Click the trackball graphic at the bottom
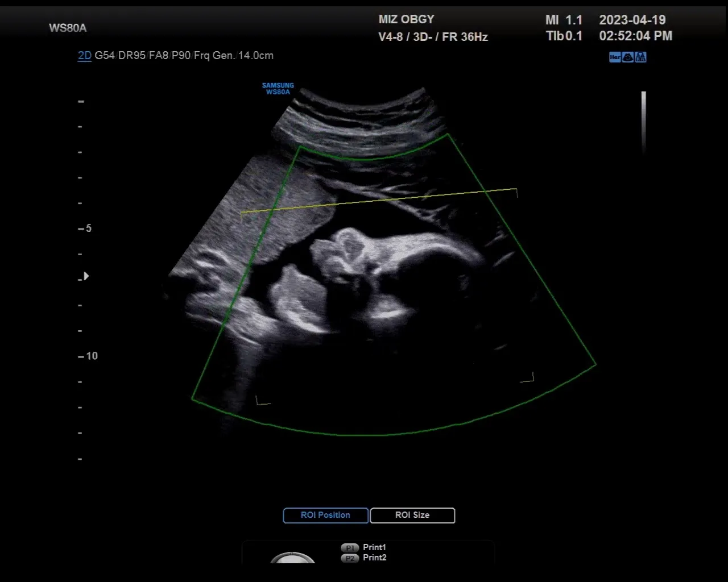728x582 pixels. (292, 558)
